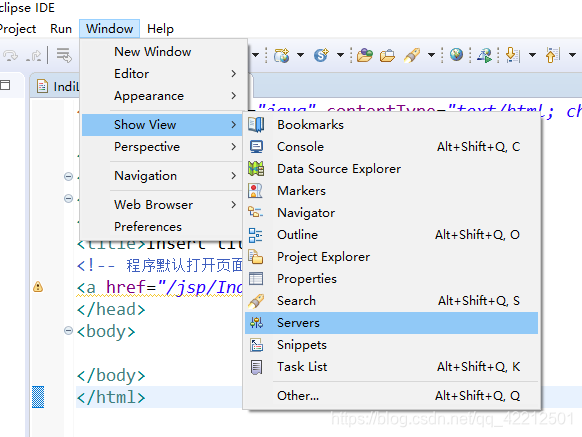Select Show View menu entry
Viewport: 582px width, 437px height.
(x=163, y=125)
